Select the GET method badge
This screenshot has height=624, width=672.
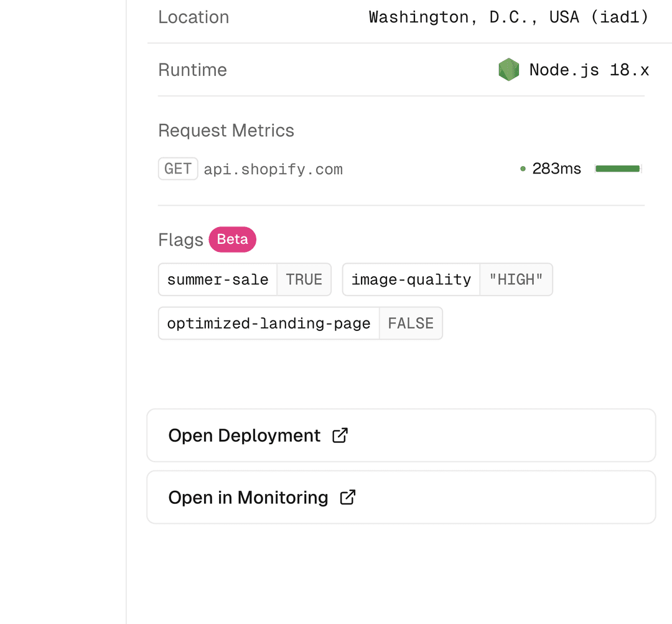point(178,169)
